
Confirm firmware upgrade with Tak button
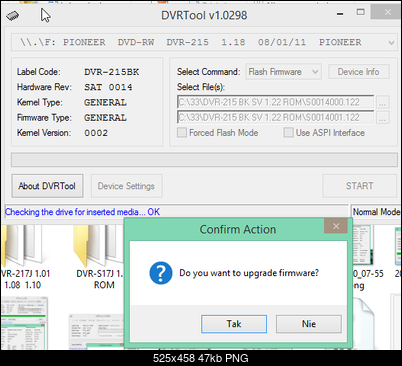tap(234, 324)
